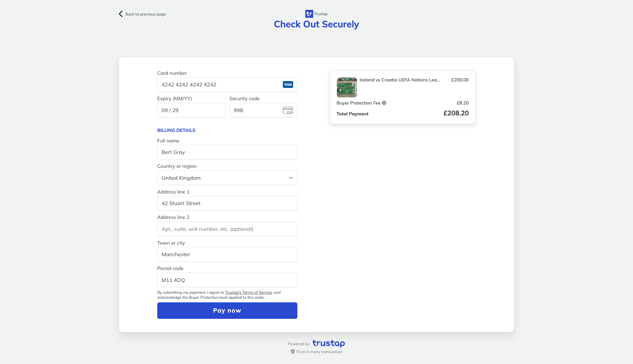Click the Town or city field
Viewport: 633px width, 364px height.
click(x=227, y=255)
